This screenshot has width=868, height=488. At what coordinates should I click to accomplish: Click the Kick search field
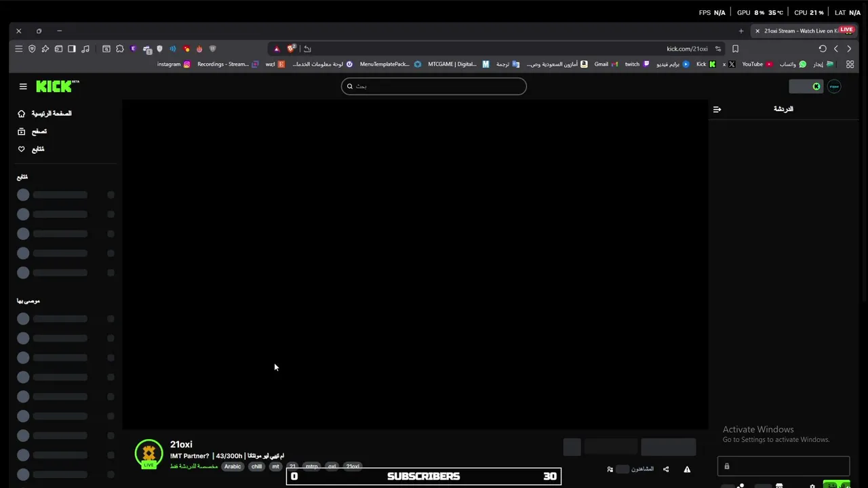pos(434,86)
